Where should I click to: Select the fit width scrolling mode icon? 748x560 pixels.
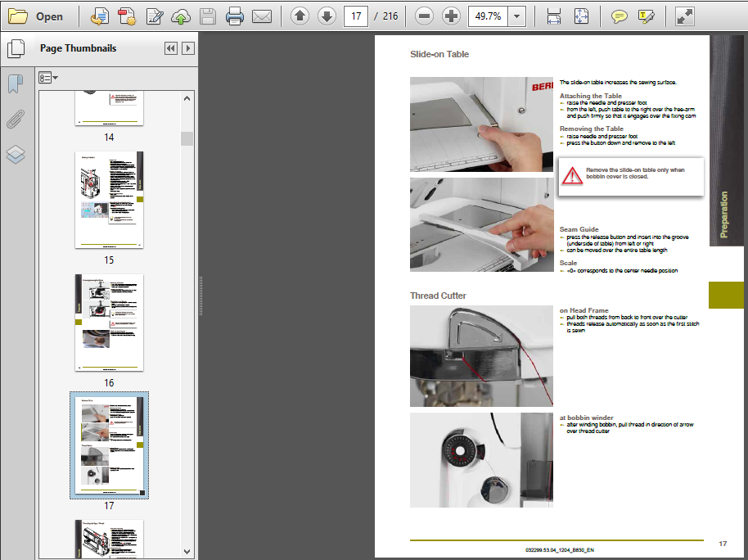(553, 16)
